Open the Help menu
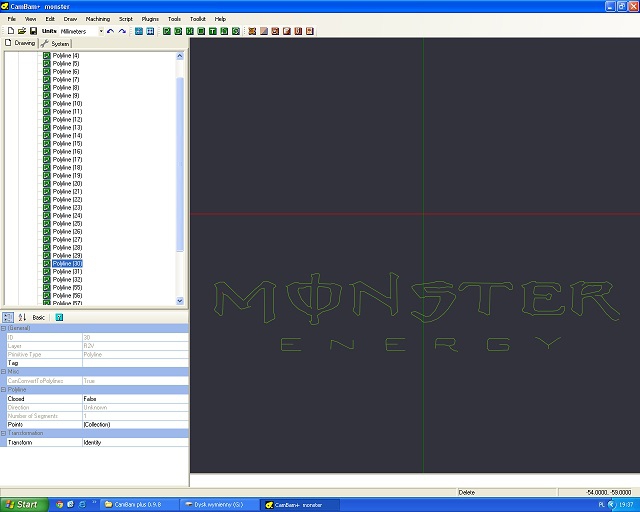 click(x=220, y=19)
